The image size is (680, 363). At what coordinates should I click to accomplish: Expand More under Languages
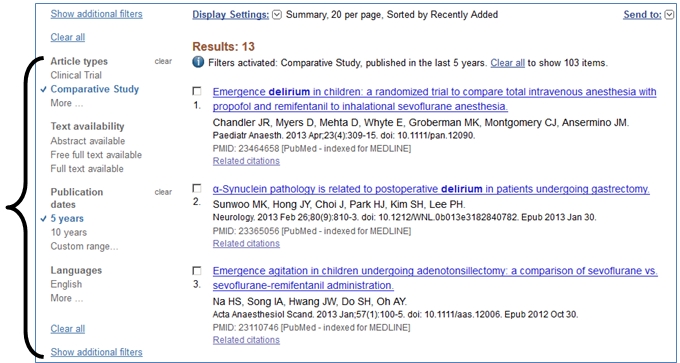pos(67,298)
